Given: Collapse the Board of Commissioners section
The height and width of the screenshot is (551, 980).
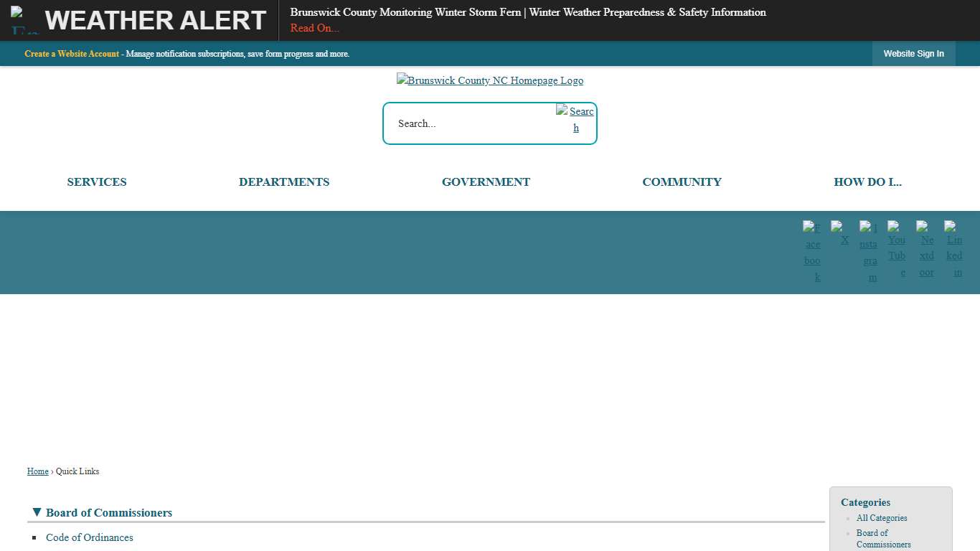Looking at the screenshot, I should [x=37, y=512].
